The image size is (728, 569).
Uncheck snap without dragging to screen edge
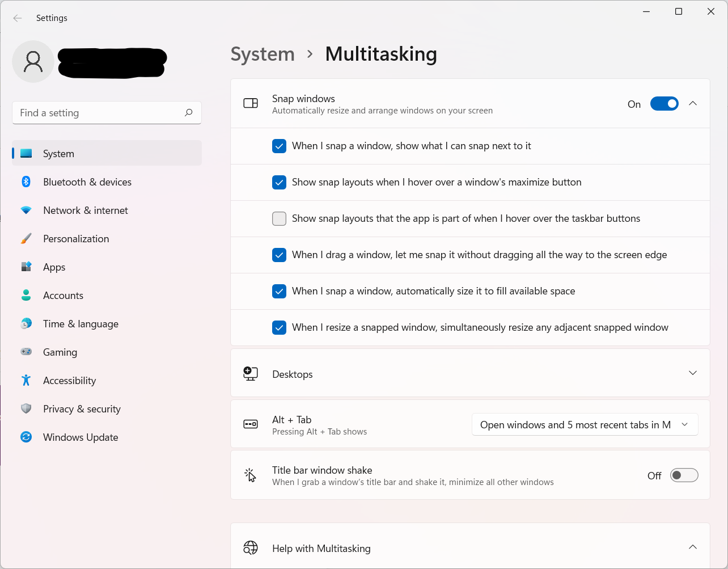pyautogui.click(x=279, y=255)
